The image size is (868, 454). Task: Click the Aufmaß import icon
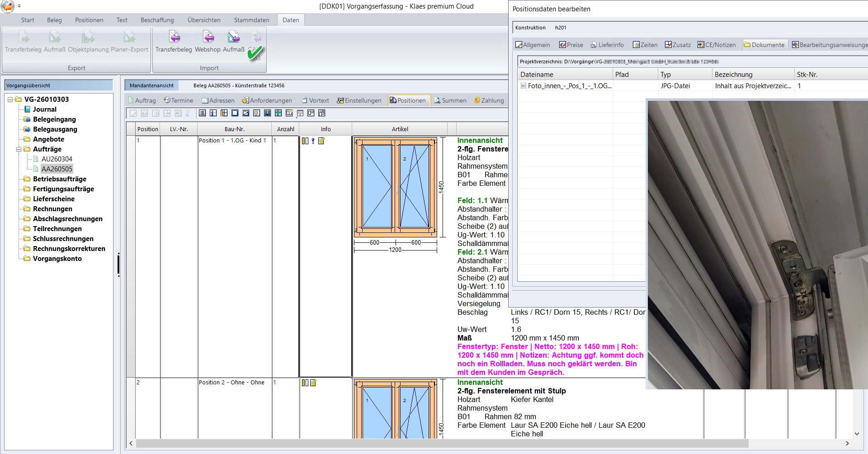pyautogui.click(x=233, y=37)
